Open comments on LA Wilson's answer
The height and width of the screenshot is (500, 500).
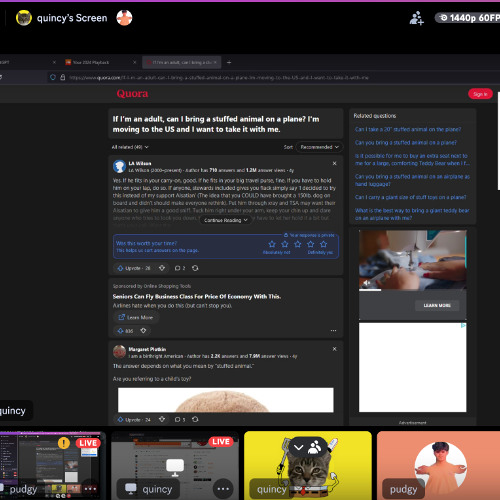180,268
